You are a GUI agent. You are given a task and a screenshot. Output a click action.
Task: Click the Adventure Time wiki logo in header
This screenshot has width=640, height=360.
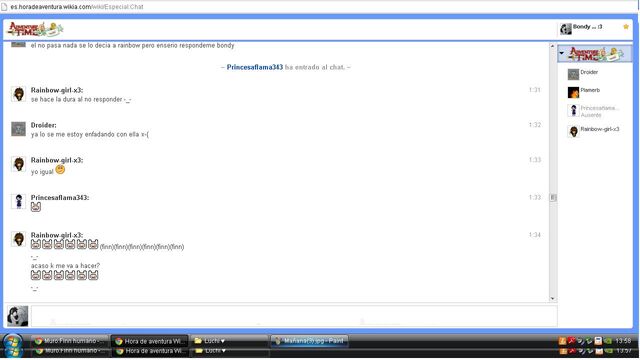(35, 29)
